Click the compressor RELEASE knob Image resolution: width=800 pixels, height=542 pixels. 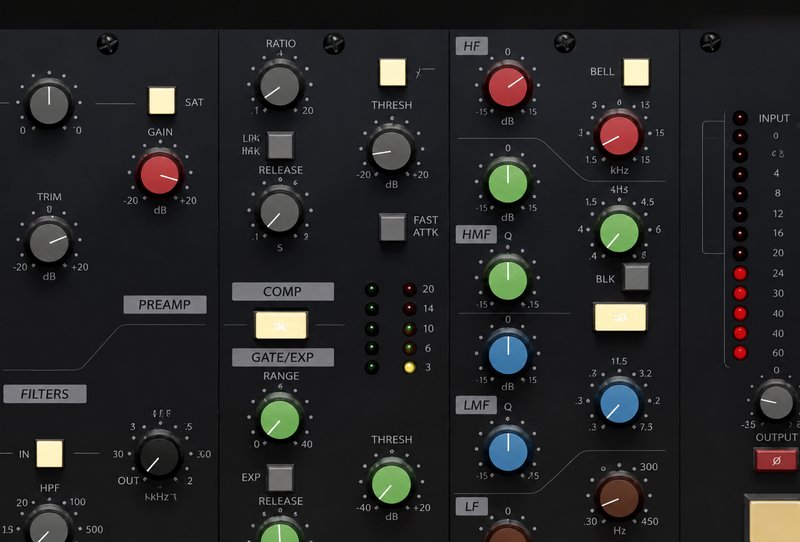coord(280,212)
